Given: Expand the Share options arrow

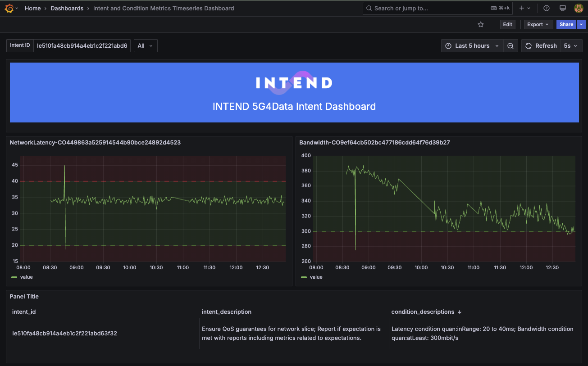Looking at the screenshot, I should click(581, 24).
